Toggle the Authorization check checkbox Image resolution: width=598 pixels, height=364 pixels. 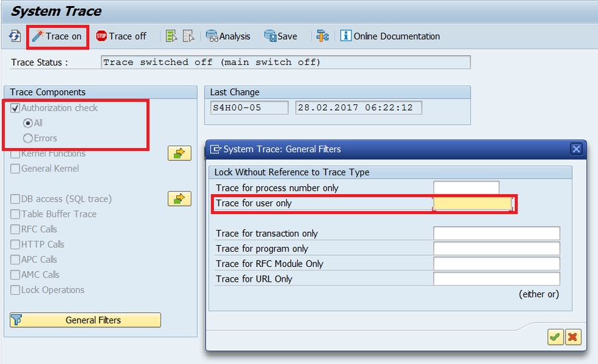[15, 108]
